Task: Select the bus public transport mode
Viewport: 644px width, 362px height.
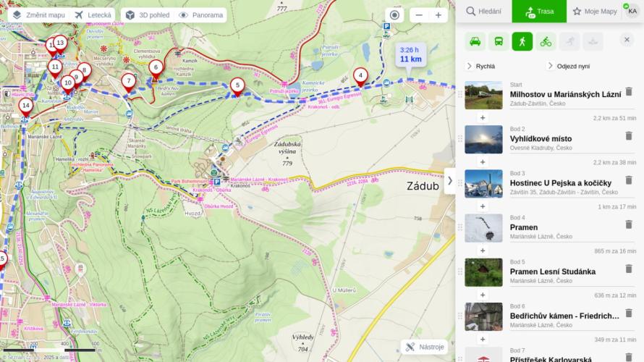Action: 499,41
